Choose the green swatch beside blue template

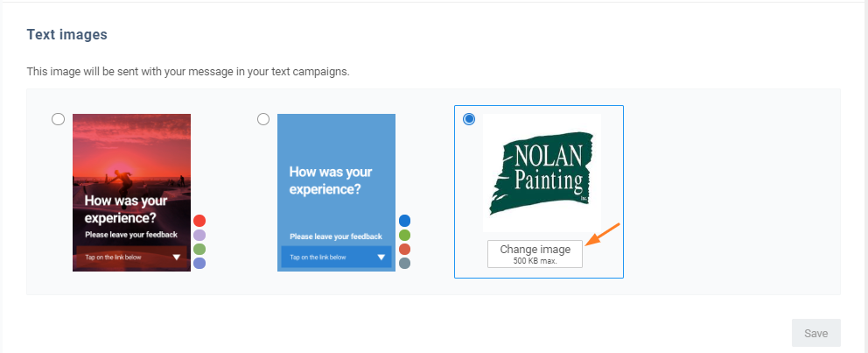404,236
